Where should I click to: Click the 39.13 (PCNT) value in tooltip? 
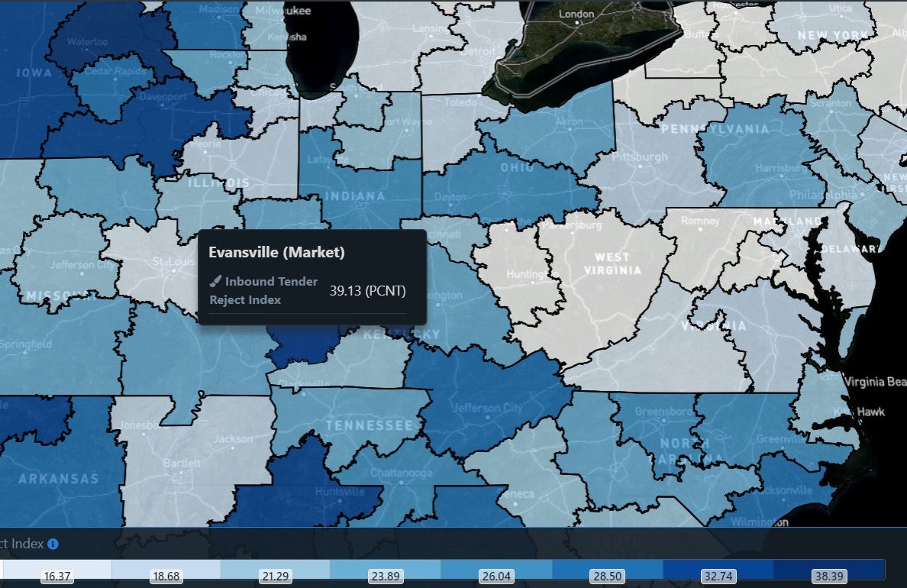click(x=367, y=291)
